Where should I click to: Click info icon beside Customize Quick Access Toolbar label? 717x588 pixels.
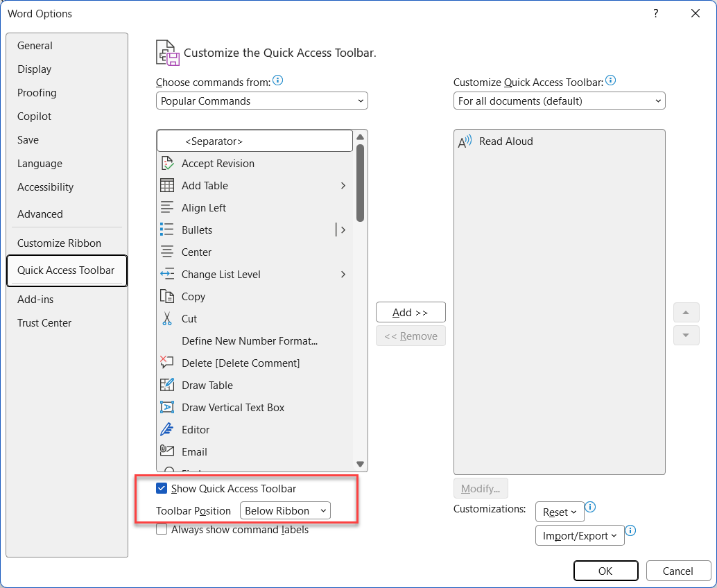[x=610, y=81]
